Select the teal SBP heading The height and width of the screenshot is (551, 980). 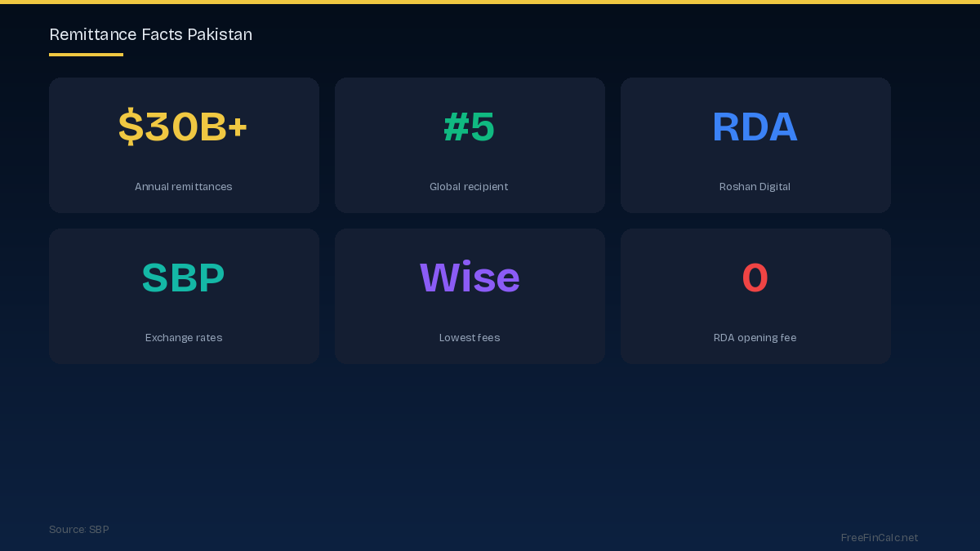click(183, 278)
